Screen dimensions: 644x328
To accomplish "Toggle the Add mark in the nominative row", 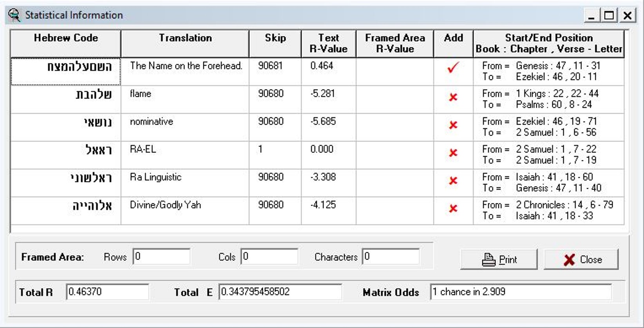I will pyautogui.click(x=453, y=125).
